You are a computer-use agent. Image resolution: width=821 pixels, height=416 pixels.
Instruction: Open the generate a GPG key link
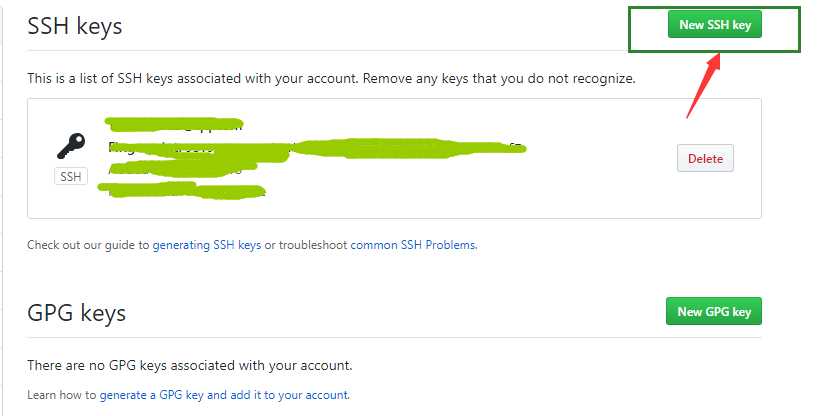[x=224, y=395]
